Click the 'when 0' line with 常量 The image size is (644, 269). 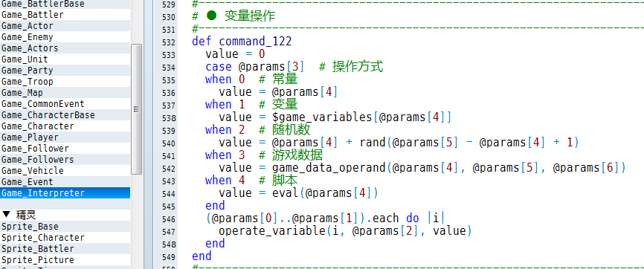click(x=251, y=79)
